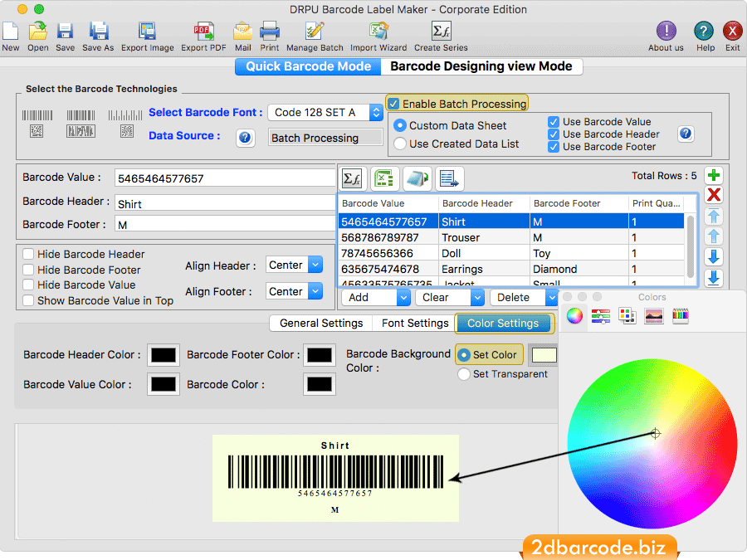Click the Help toolbar icon
This screenshot has height=560, width=747.
(704, 31)
